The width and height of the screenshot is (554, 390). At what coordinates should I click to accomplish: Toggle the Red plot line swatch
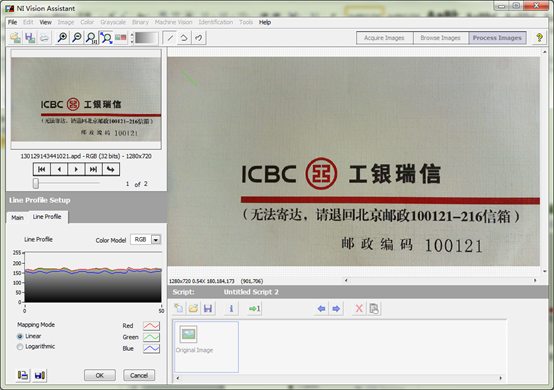pyautogui.click(x=151, y=326)
